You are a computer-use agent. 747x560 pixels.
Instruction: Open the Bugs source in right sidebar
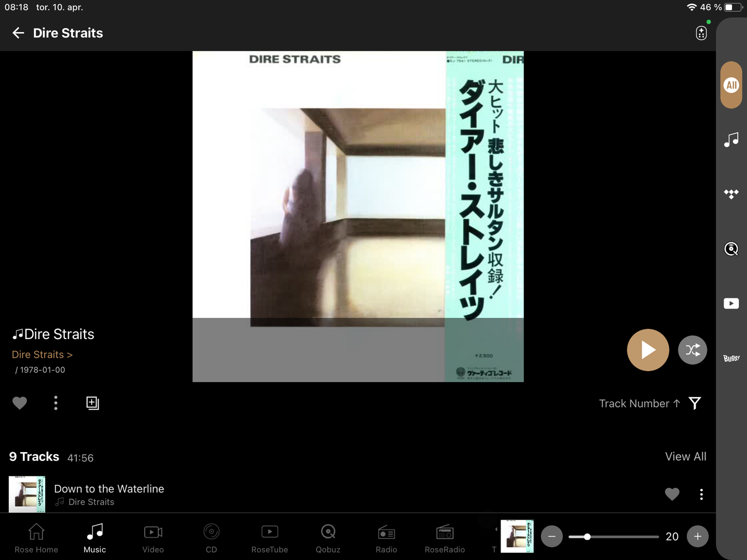click(731, 358)
